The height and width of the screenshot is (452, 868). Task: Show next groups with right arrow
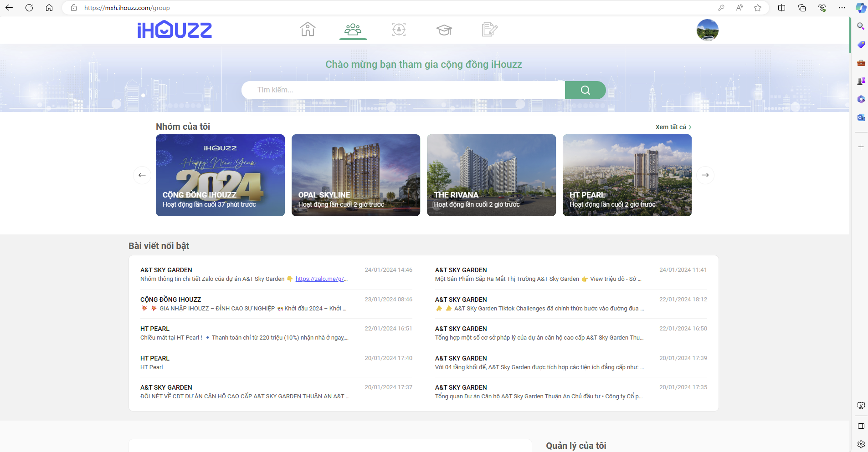(705, 175)
